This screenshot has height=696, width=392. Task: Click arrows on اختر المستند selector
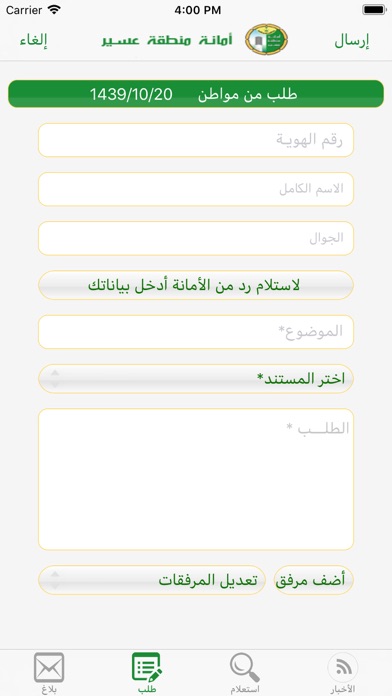pyautogui.click(x=55, y=379)
